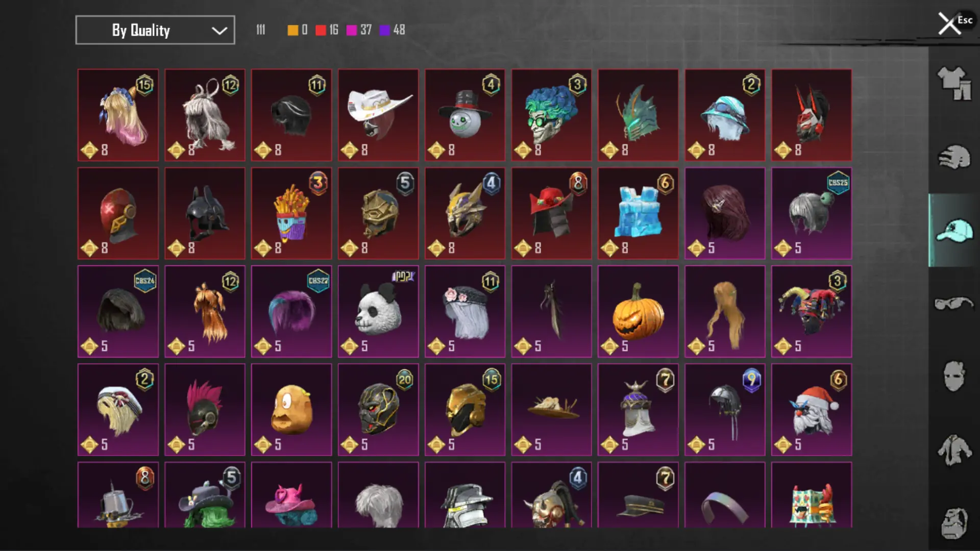Select the highlighted cap headwear category
Screen dimensions: 980x551
953,230
